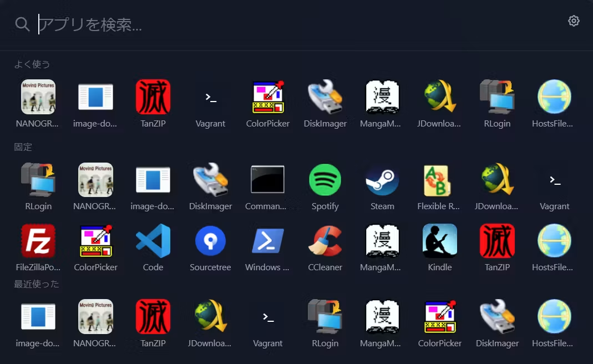The width and height of the screenshot is (593, 364).
Task: Launch HostsFile... from the よく使う row
Action: tap(554, 104)
